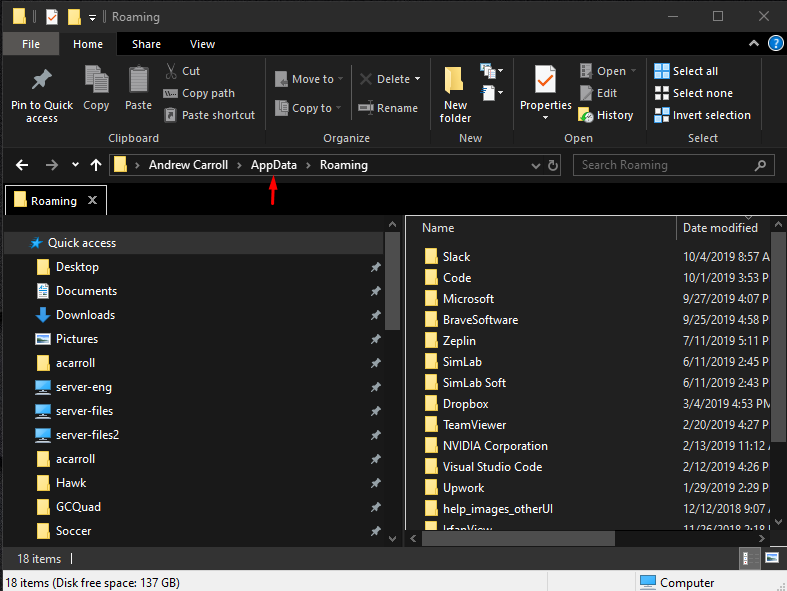Open the File menu tab
Viewport: 787px width, 591px height.
point(31,44)
